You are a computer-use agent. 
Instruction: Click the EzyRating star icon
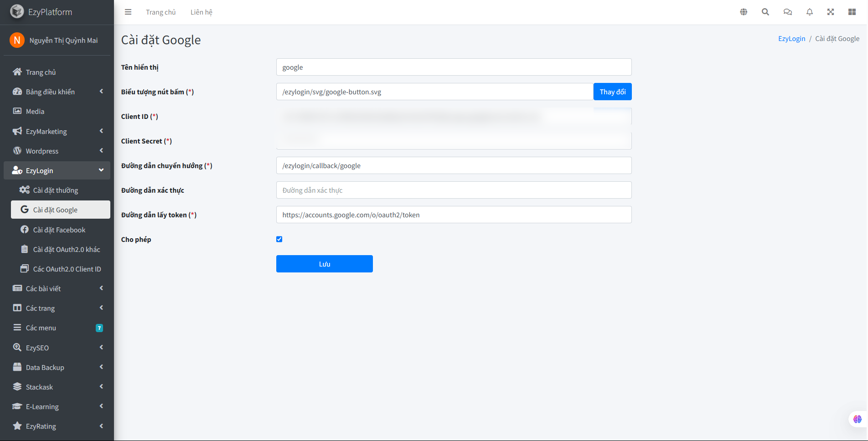(x=17, y=426)
